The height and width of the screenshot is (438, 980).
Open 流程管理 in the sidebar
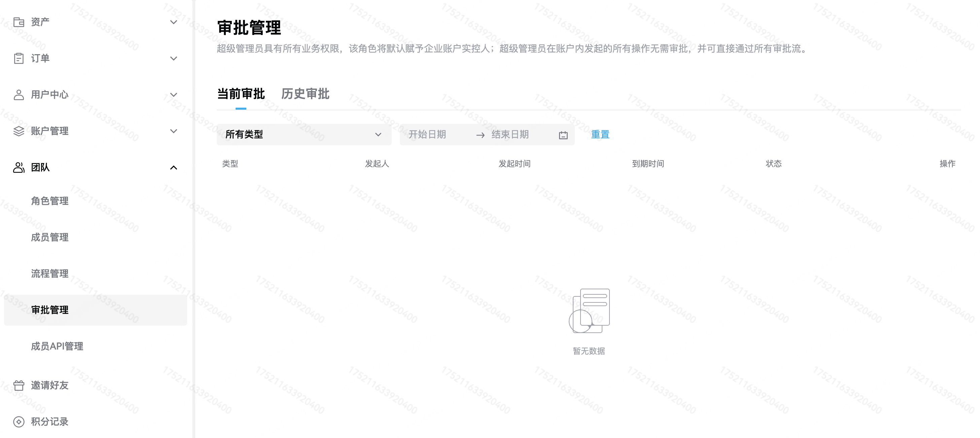click(50, 273)
